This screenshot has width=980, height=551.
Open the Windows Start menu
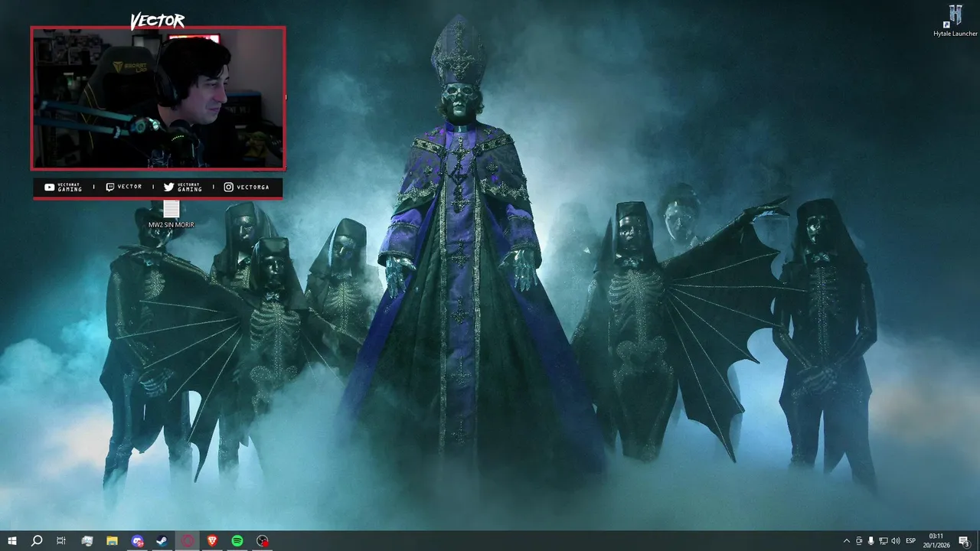pos(11,541)
